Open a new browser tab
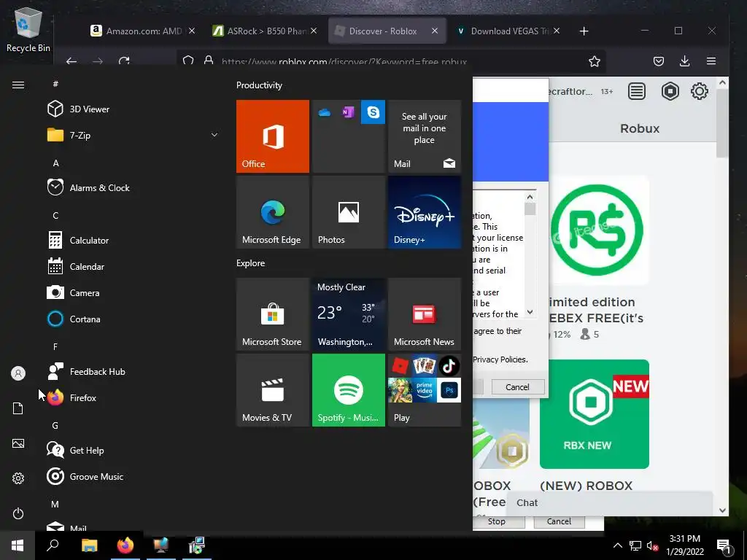 click(x=584, y=31)
